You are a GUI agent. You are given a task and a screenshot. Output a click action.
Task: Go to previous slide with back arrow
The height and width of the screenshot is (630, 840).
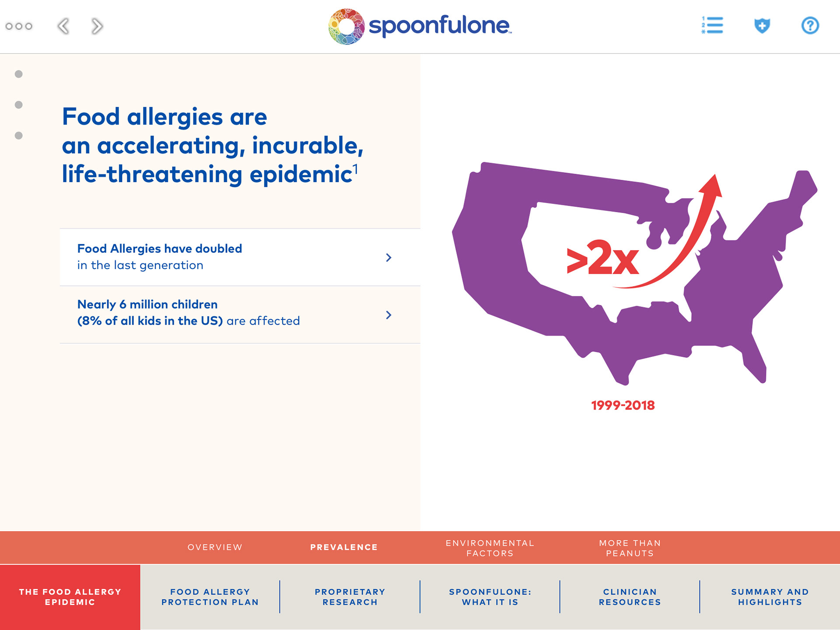click(63, 26)
